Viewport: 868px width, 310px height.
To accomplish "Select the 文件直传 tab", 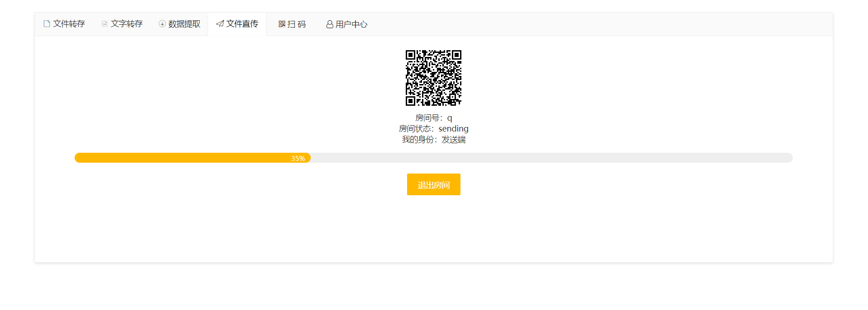I will 237,24.
